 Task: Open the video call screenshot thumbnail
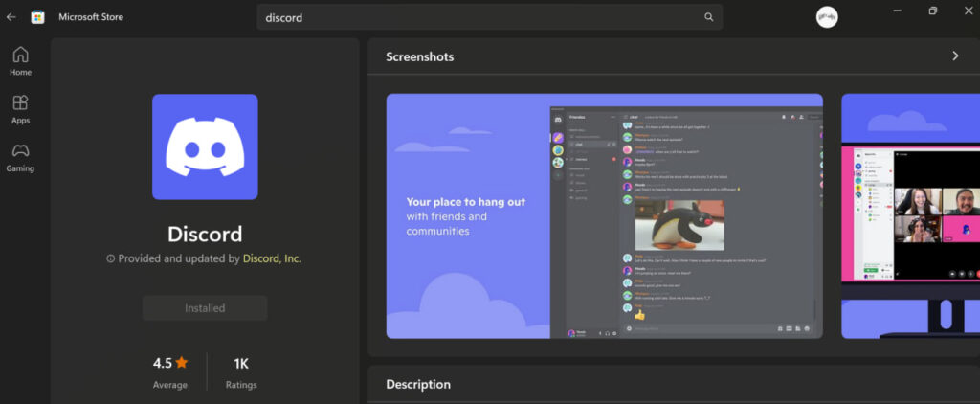coord(910,215)
